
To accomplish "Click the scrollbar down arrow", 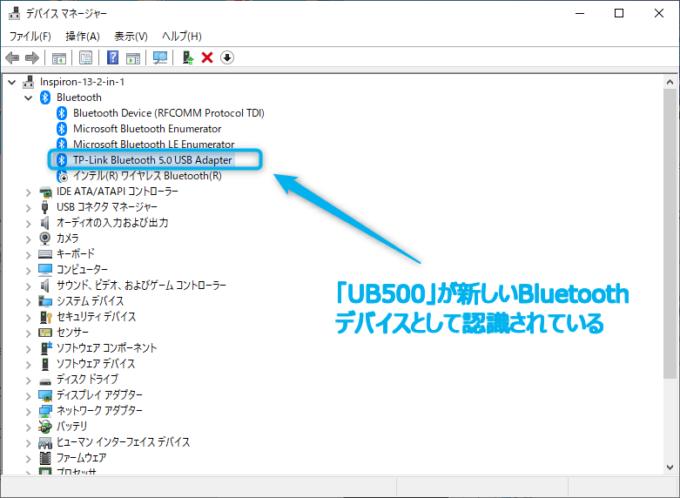I will pyautogui.click(x=670, y=467).
